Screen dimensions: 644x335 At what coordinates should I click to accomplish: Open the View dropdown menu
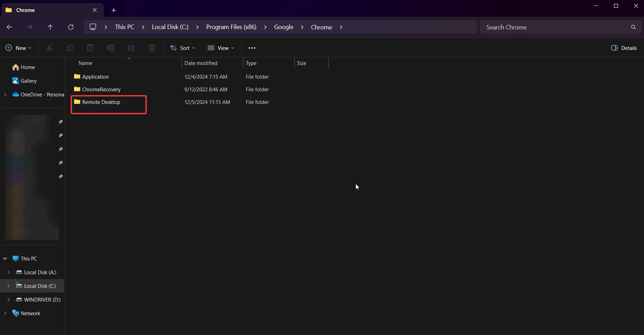(221, 48)
